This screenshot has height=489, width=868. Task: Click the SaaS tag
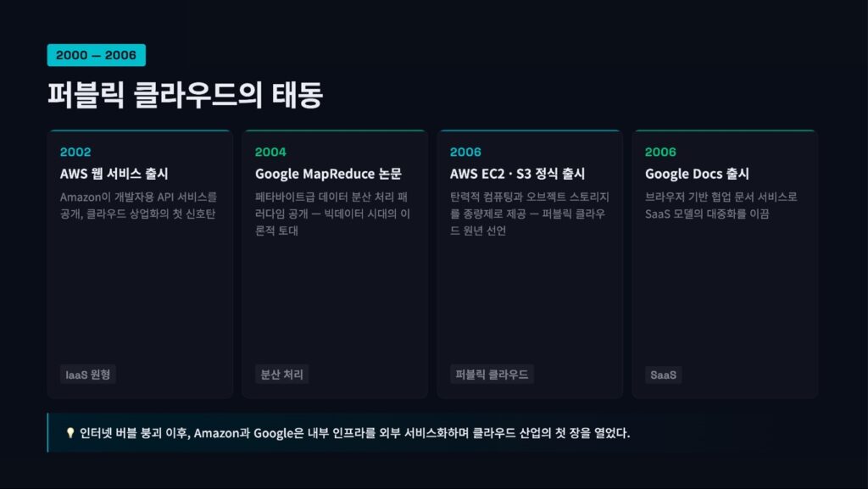tap(663, 375)
